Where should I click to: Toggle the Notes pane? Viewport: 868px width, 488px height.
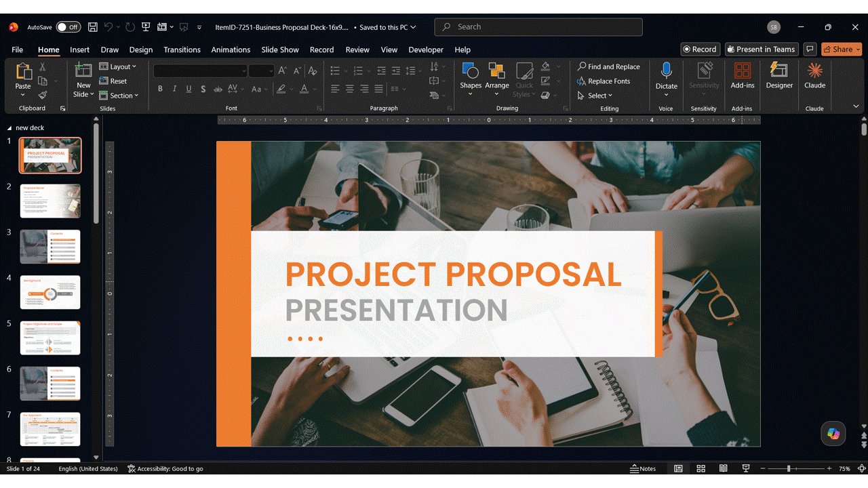pyautogui.click(x=643, y=468)
